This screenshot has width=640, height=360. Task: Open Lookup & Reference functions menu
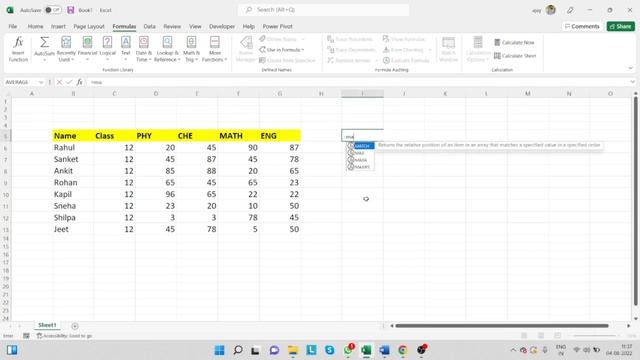pos(167,49)
